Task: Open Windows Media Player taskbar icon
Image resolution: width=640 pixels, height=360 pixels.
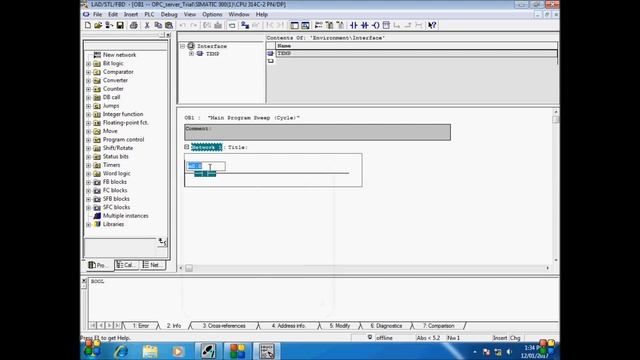Action: click(178, 351)
